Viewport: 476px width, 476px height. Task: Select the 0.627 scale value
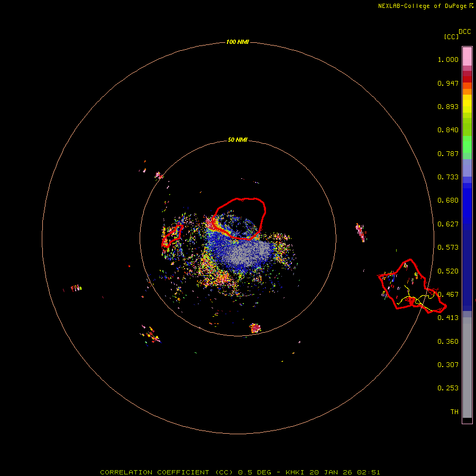point(448,224)
